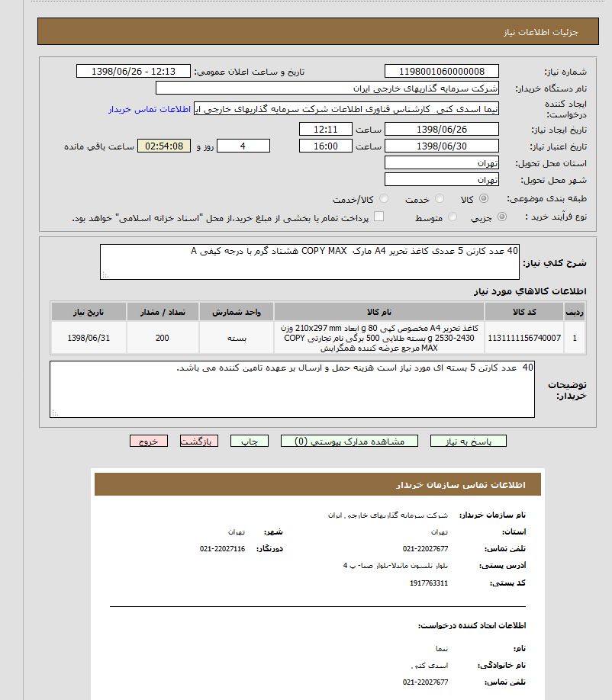Choose the 'کالا/خدمت' radio option
612x700 pixels.
(384, 199)
